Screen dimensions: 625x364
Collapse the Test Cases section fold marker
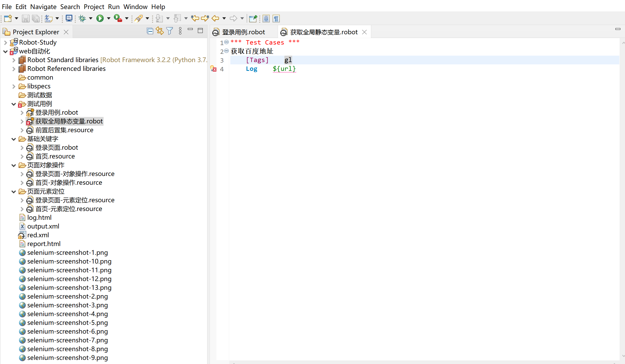(226, 42)
